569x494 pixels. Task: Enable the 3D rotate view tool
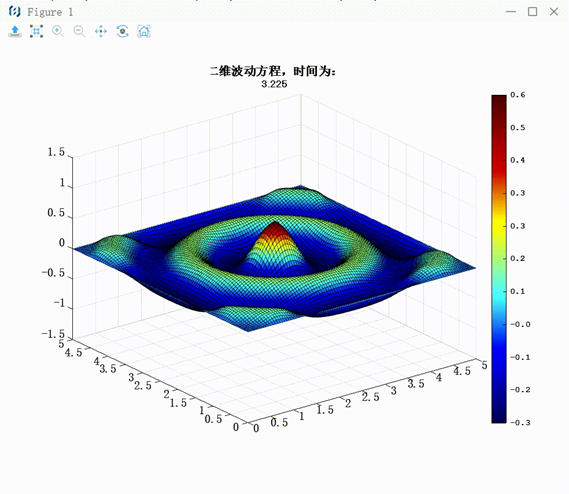(x=122, y=31)
